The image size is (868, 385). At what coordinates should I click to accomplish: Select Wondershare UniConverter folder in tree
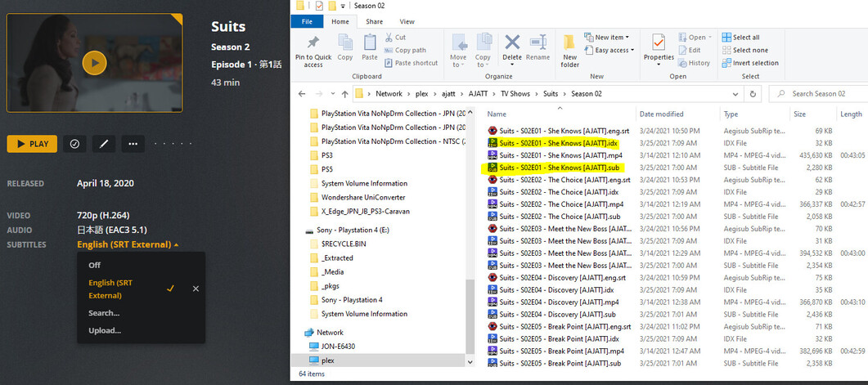click(358, 198)
